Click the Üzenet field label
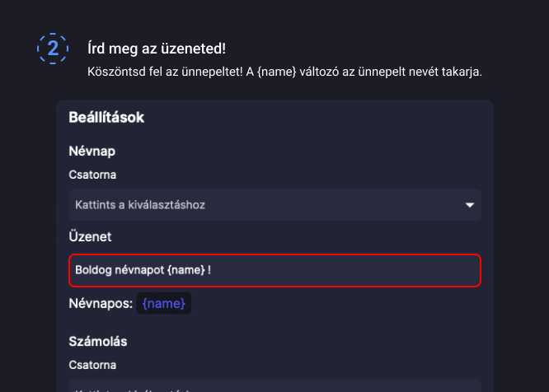 [x=91, y=236]
